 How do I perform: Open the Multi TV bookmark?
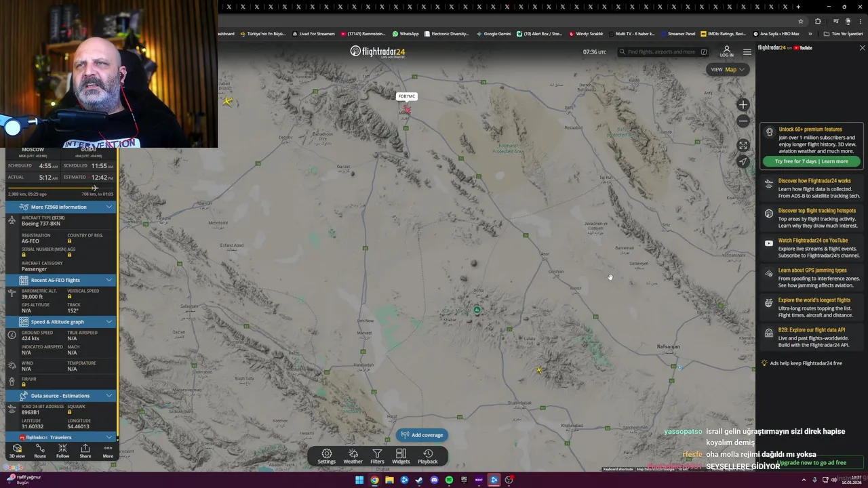[x=631, y=33]
